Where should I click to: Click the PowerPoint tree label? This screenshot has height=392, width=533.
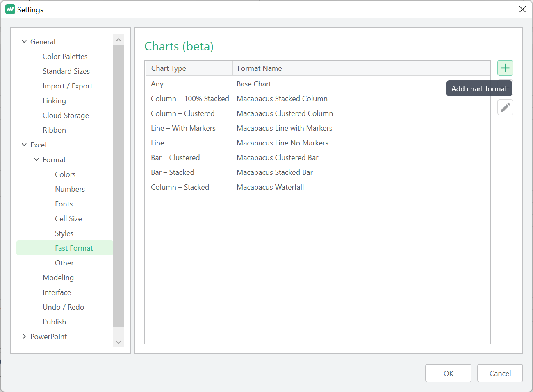48,337
